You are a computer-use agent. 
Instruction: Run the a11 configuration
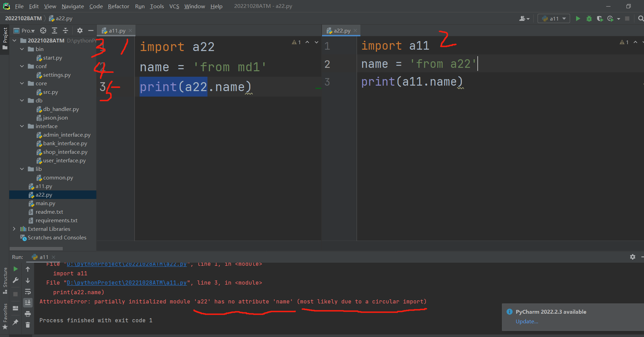coord(578,18)
